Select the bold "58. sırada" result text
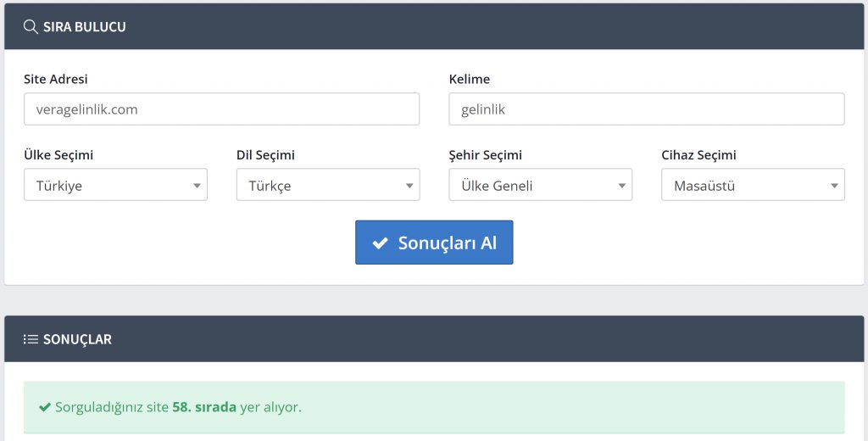This screenshot has width=868, height=441. [203, 407]
